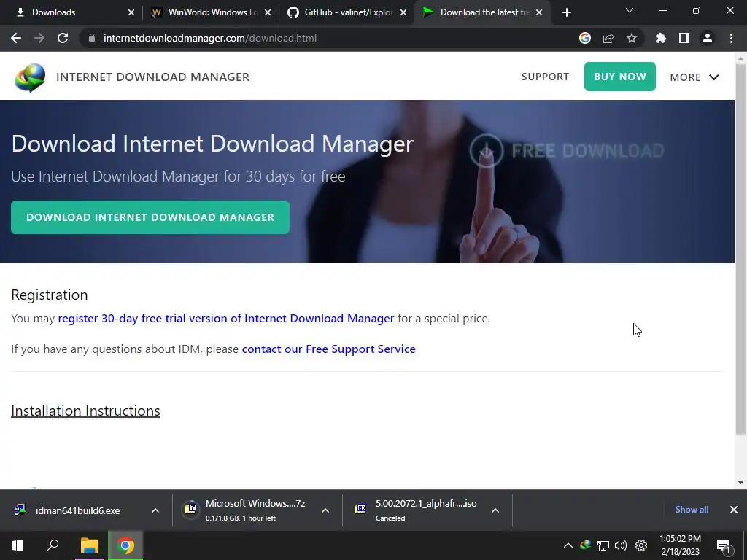The width and height of the screenshot is (747, 560).
Task: Open Chrome three-dot menu
Action: click(731, 38)
